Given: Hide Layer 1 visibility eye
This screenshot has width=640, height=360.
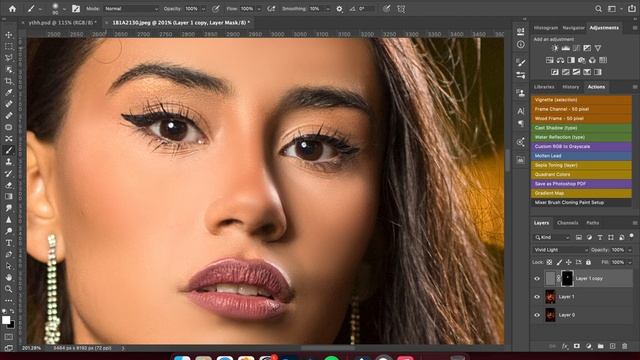Looking at the screenshot, I should 537,297.
